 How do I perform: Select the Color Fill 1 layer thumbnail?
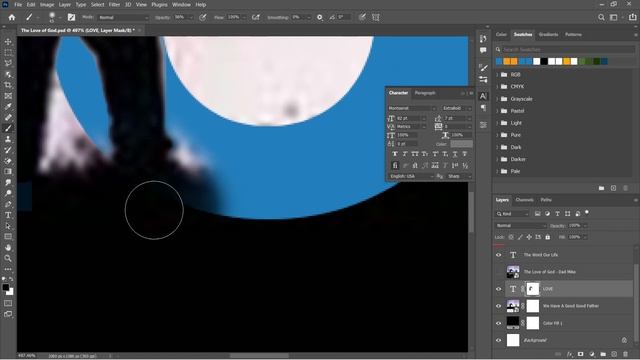click(513, 323)
